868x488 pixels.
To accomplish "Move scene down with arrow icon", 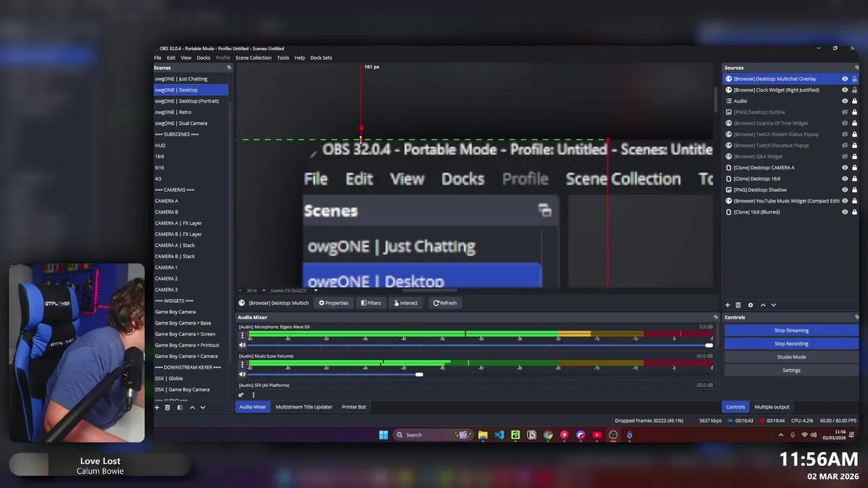I will tap(202, 407).
